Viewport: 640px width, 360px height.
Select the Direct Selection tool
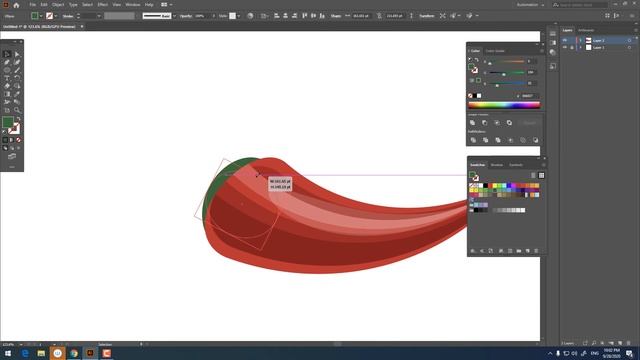click(x=17, y=54)
